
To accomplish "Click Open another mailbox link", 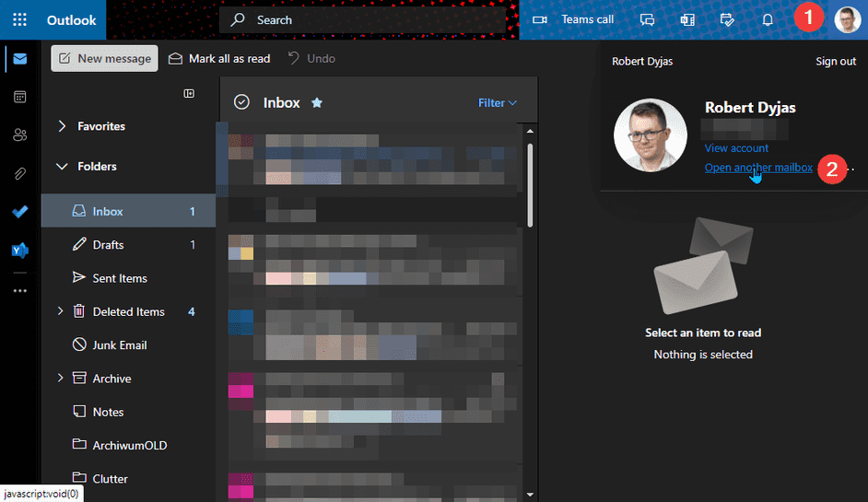I will (x=758, y=168).
